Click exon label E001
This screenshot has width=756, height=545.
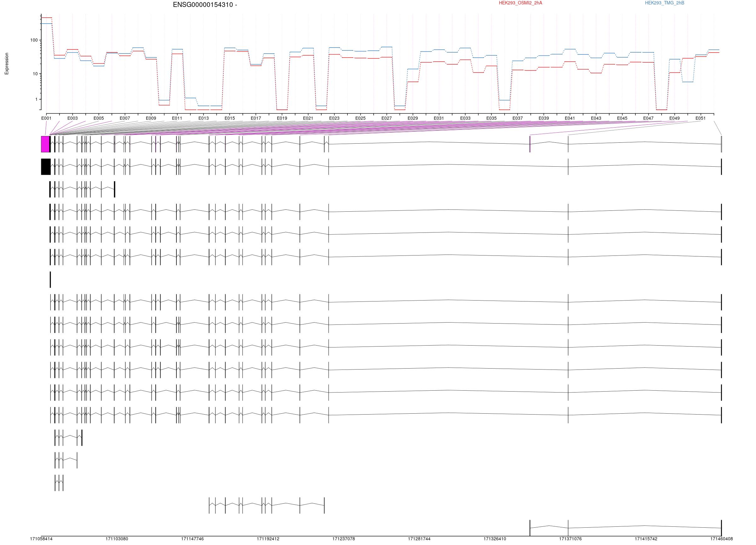46,118
